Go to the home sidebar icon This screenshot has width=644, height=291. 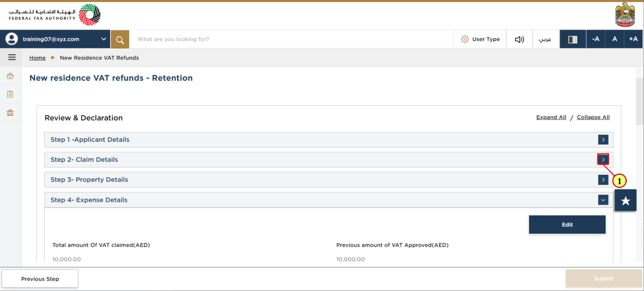coord(10,77)
